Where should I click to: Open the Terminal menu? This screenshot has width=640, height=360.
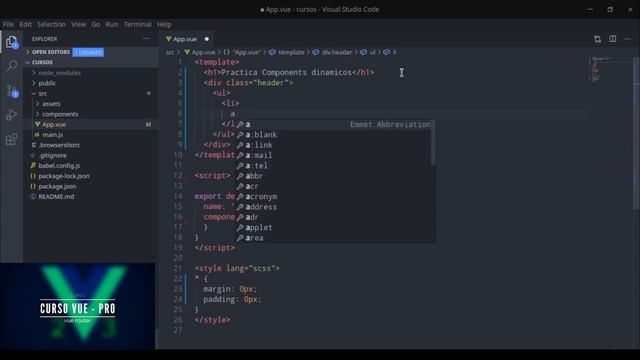[138, 24]
